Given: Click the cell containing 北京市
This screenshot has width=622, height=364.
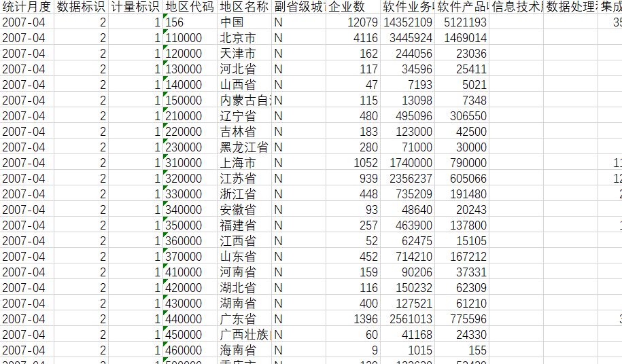Looking at the screenshot, I should 244,37.
